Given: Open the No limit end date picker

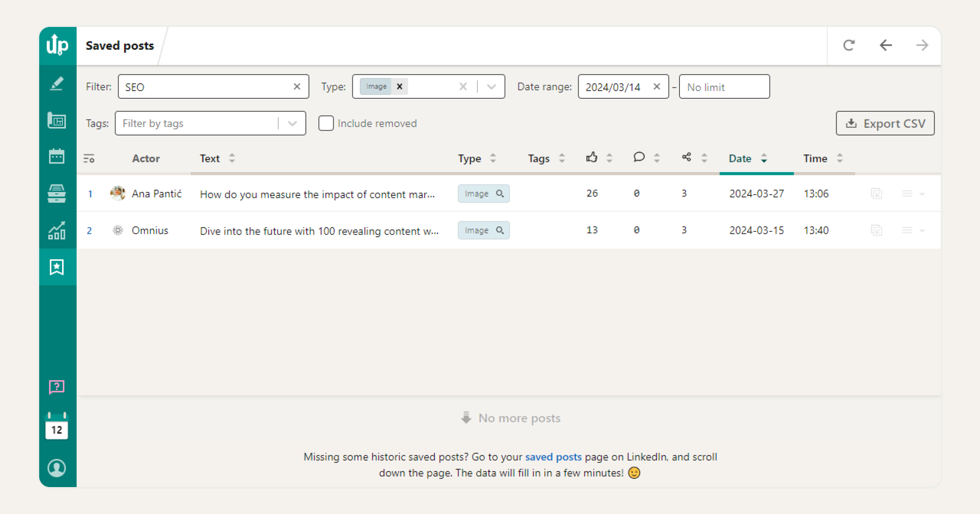Looking at the screenshot, I should [724, 86].
